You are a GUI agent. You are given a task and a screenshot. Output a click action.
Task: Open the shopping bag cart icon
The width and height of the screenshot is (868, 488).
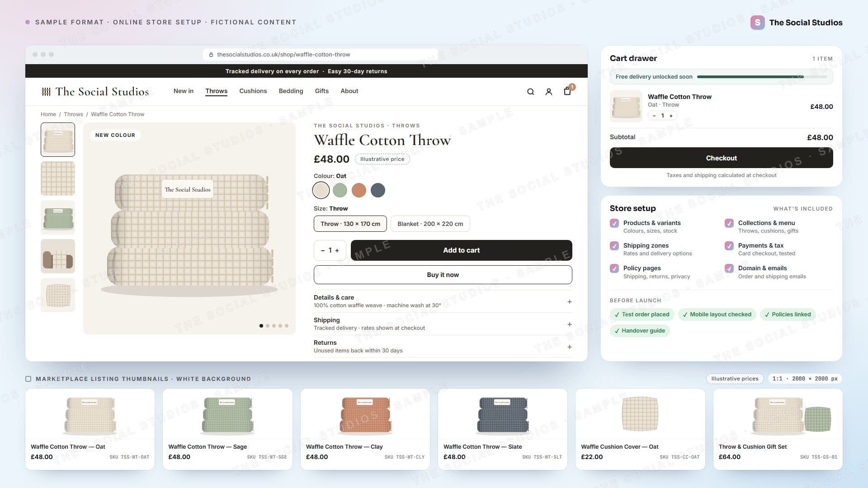[x=567, y=91]
